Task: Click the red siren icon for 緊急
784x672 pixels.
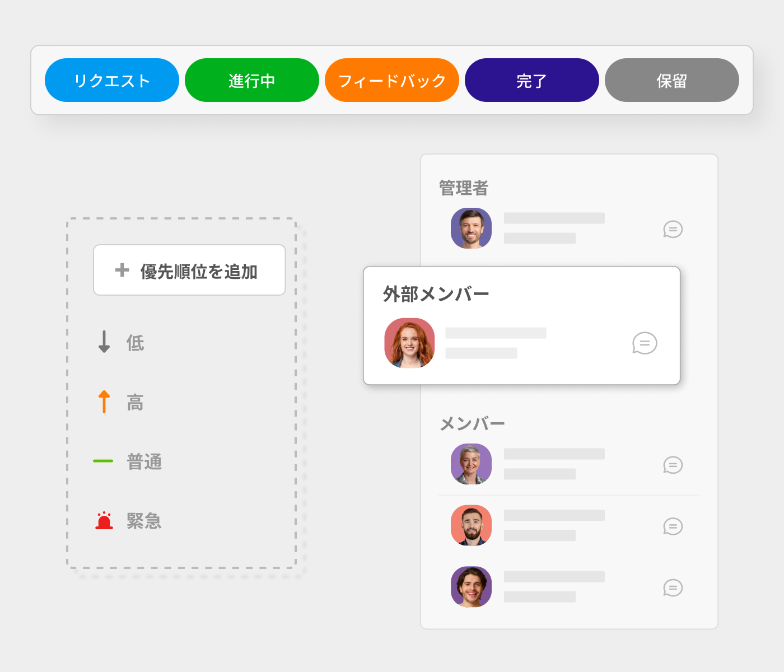Action: (104, 521)
